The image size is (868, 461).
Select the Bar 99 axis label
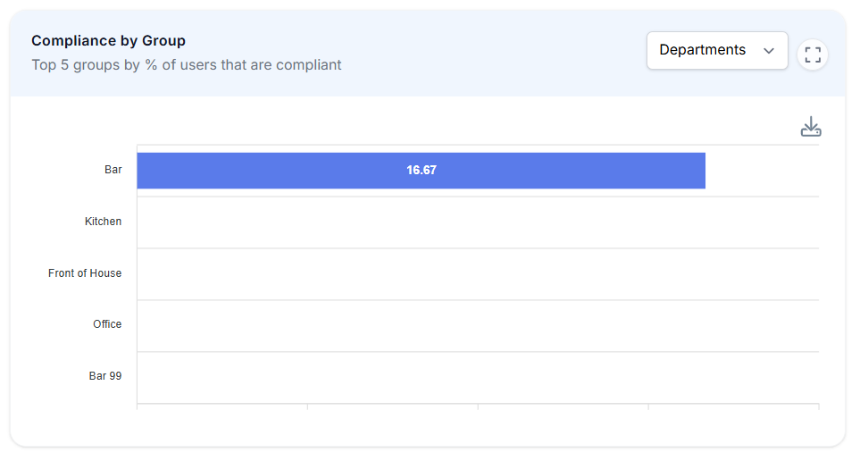[105, 376]
